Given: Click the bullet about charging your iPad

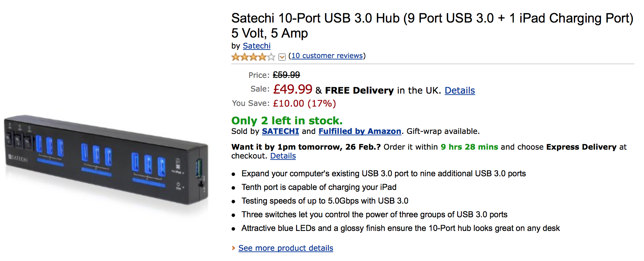Looking at the screenshot, I should pos(319,187).
